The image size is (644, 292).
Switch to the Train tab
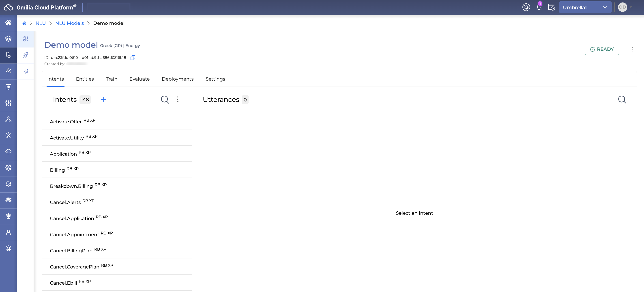point(111,79)
